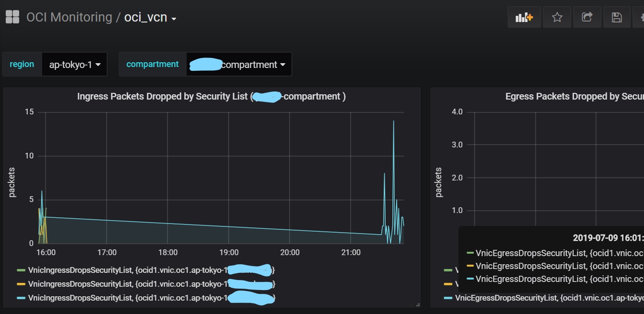Click the Ingress panel resize handle
Viewport: 644px width, 314px height.
[418, 304]
